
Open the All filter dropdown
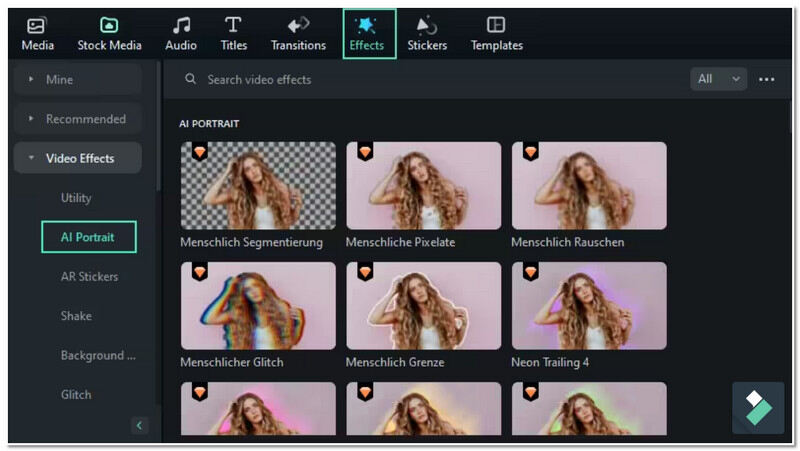pos(718,79)
